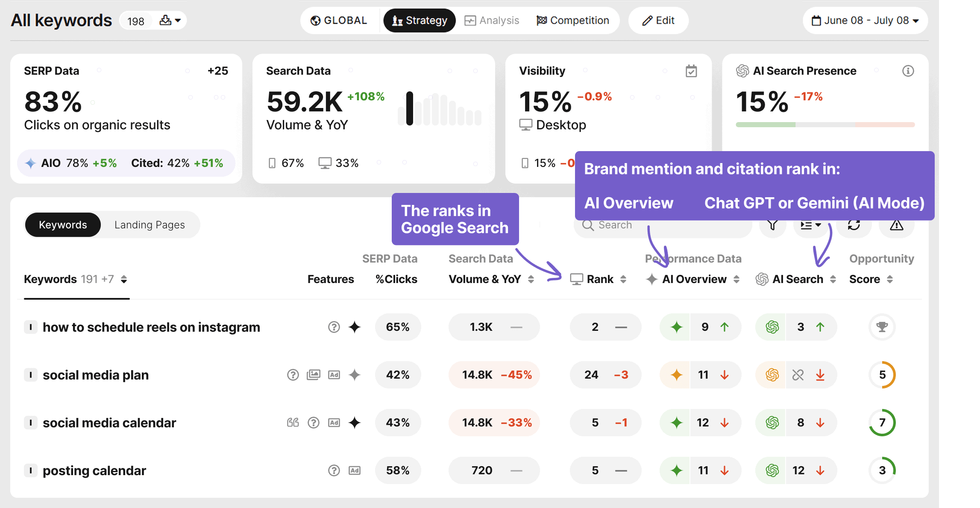Click the OpenAI logo in AI Search Presence card
Viewport: 980px width, 508px height.
click(x=742, y=71)
